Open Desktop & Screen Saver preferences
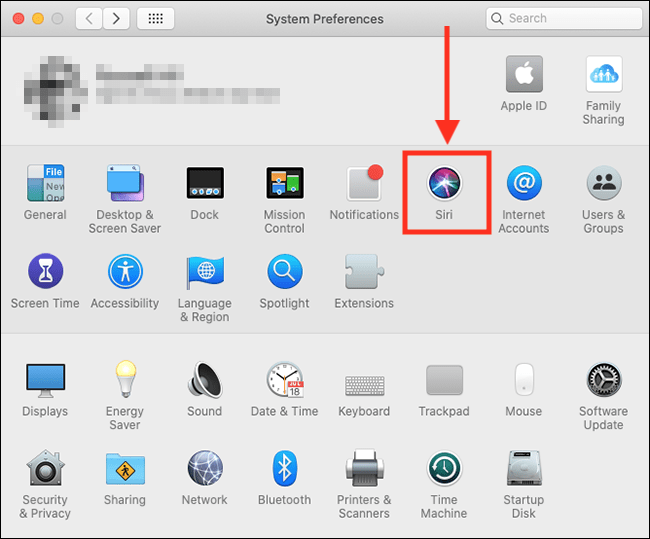This screenshot has height=539, width=650. pyautogui.click(x=125, y=183)
